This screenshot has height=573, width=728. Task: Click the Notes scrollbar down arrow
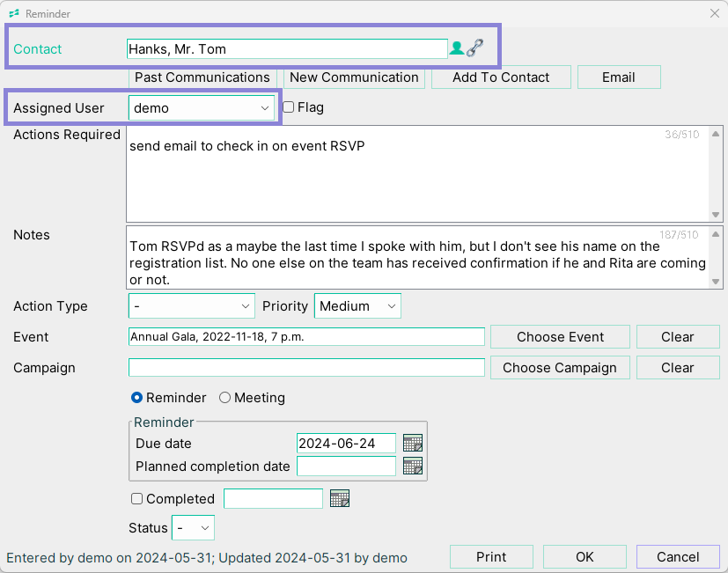[716, 282]
